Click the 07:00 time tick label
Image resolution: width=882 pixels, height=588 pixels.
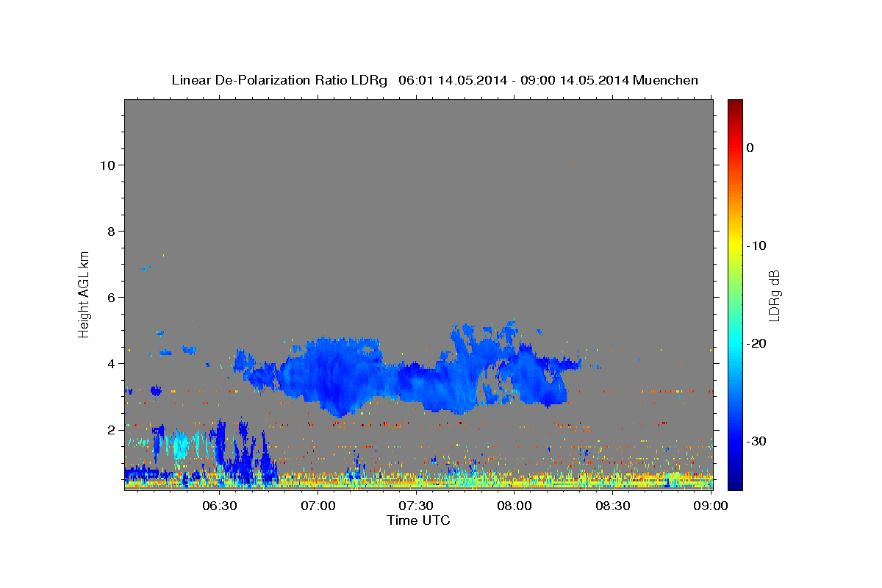coord(318,506)
